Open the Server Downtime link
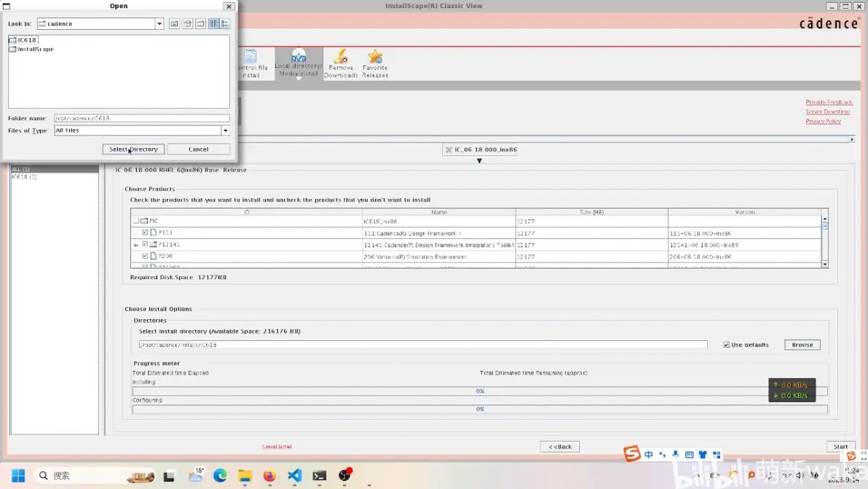868x489 pixels. 828,112
